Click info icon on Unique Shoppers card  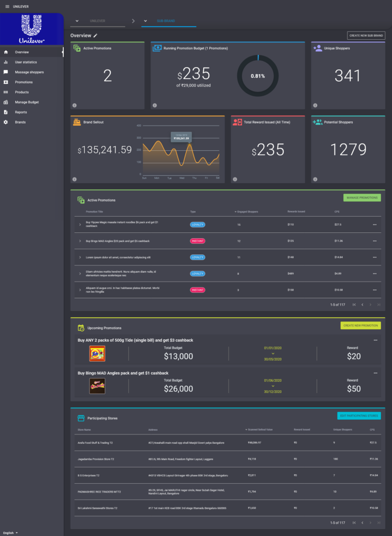click(x=315, y=105)
